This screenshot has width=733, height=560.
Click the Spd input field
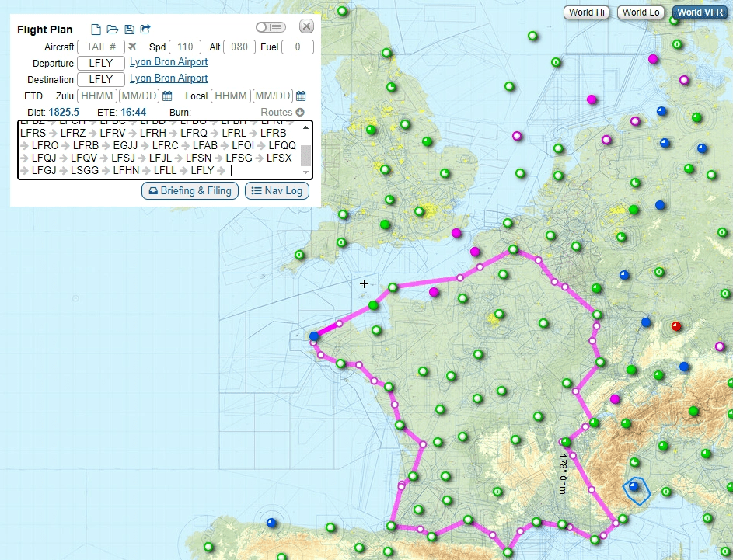[185, 47]
